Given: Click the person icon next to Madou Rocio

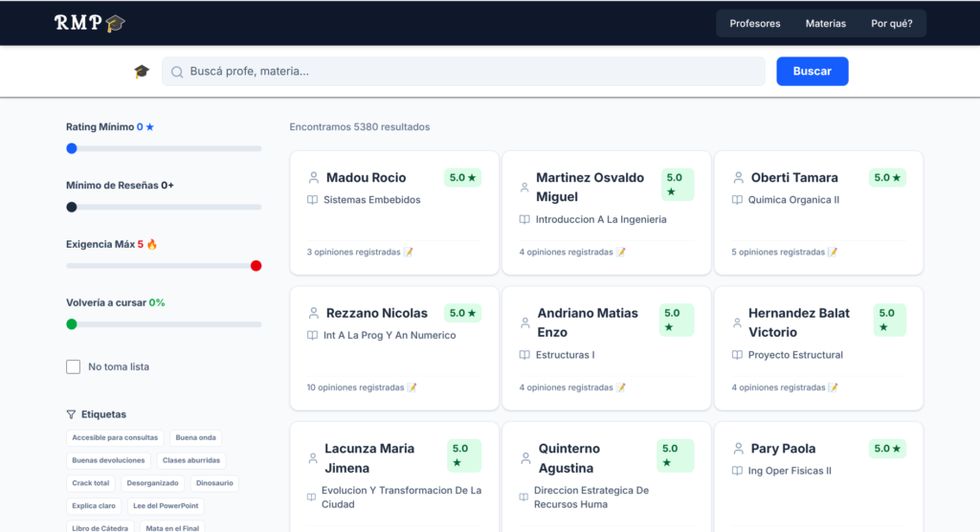Looking at the screenshot, I should tap(313, 178).
